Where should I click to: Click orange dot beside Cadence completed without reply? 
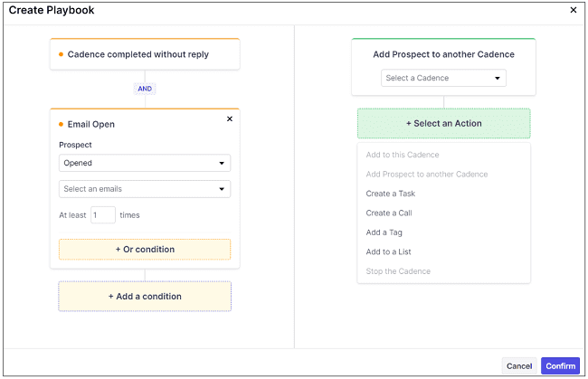coord(62,54)
